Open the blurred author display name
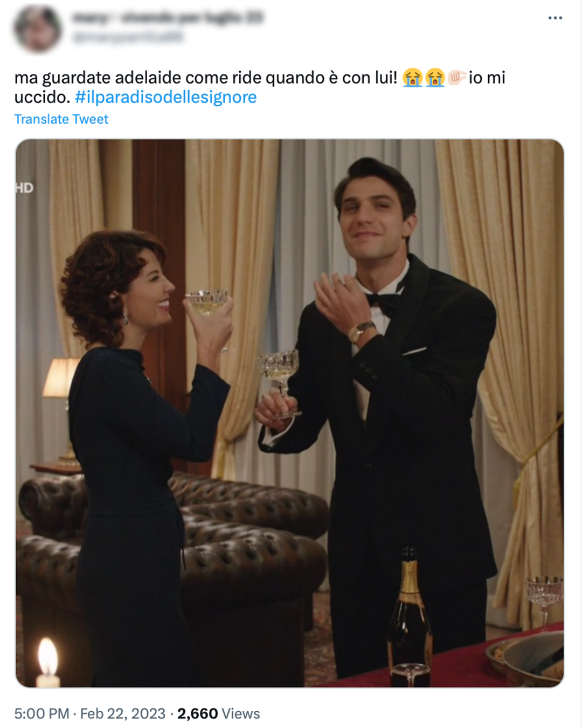The width and height of the screenshot is (582, 728). tap(168, 18)
